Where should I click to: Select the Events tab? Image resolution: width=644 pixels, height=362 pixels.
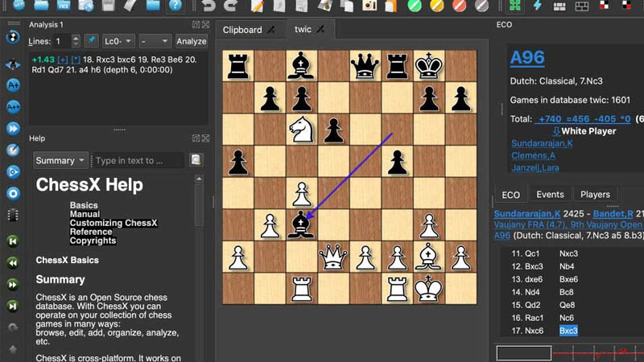[x=550, y=195]
